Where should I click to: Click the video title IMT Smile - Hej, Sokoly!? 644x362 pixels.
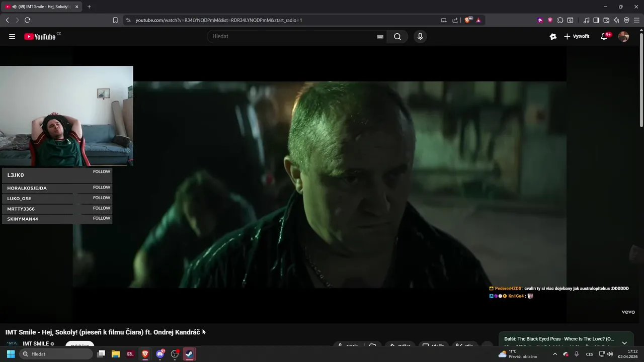(x=103, y=332)
